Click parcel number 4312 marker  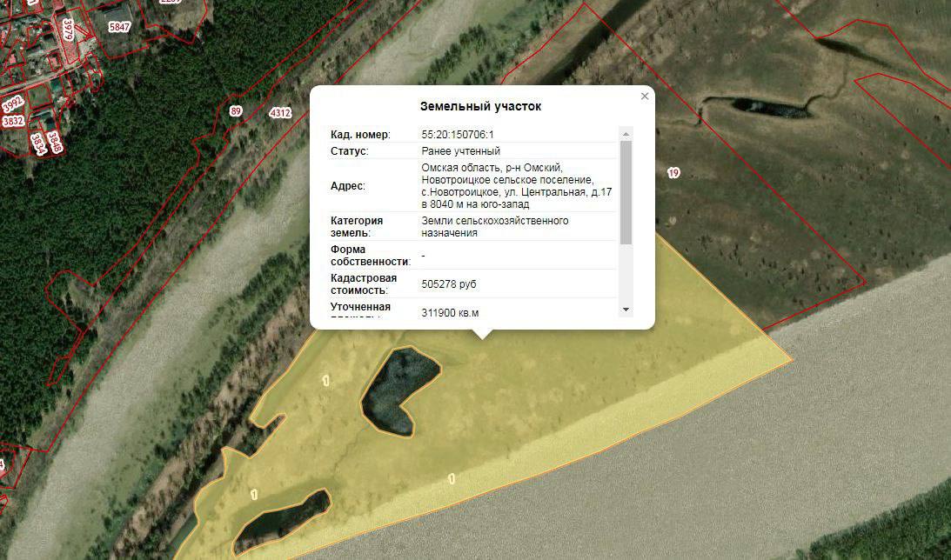280,113
